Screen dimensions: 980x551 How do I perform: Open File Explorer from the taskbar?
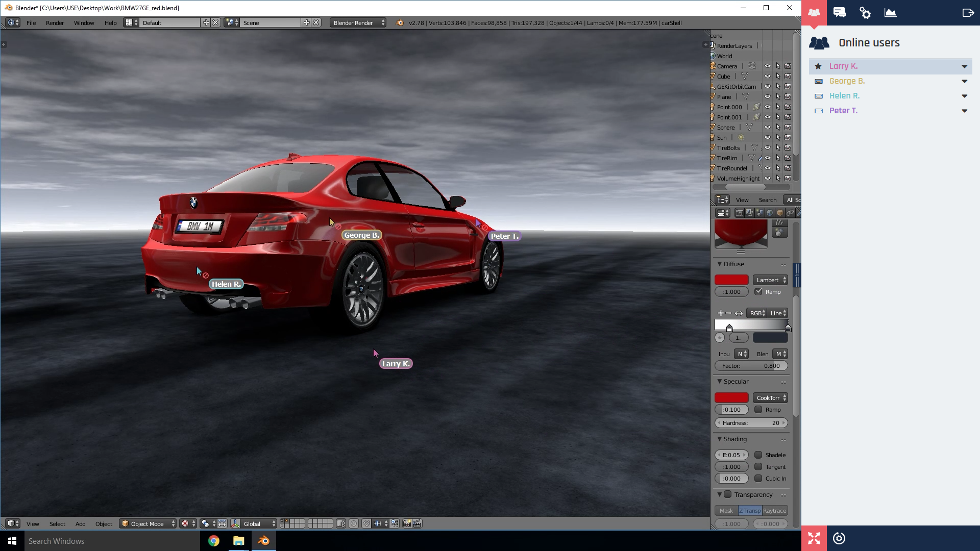(238, 541)
